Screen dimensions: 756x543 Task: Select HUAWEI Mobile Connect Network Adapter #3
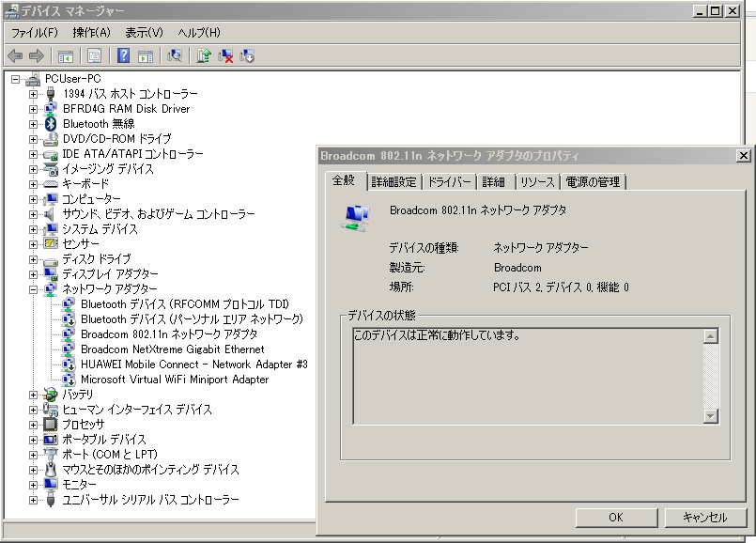(x=193, y=365)
